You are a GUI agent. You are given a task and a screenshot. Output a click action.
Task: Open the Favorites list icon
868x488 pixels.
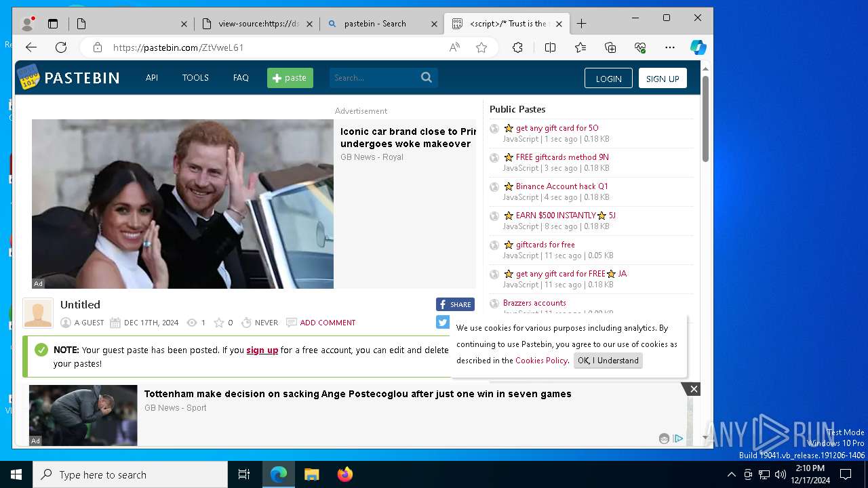[580, 47]
